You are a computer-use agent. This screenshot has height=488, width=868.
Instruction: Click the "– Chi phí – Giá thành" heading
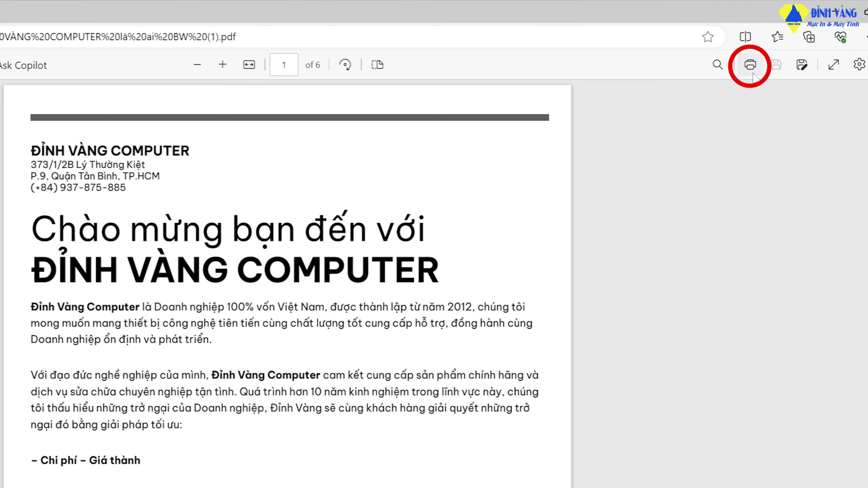85,460
